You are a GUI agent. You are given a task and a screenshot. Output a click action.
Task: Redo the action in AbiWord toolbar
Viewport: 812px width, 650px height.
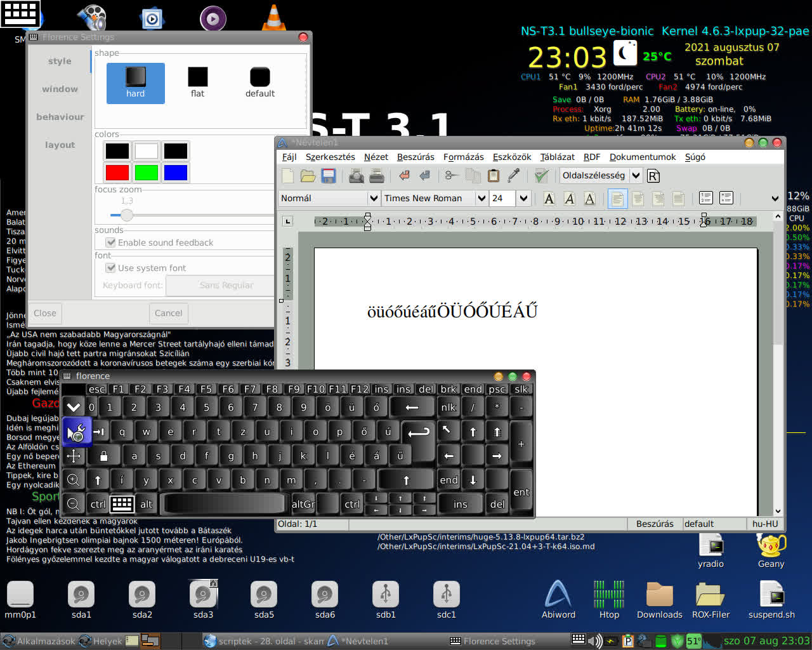(424, 176)
